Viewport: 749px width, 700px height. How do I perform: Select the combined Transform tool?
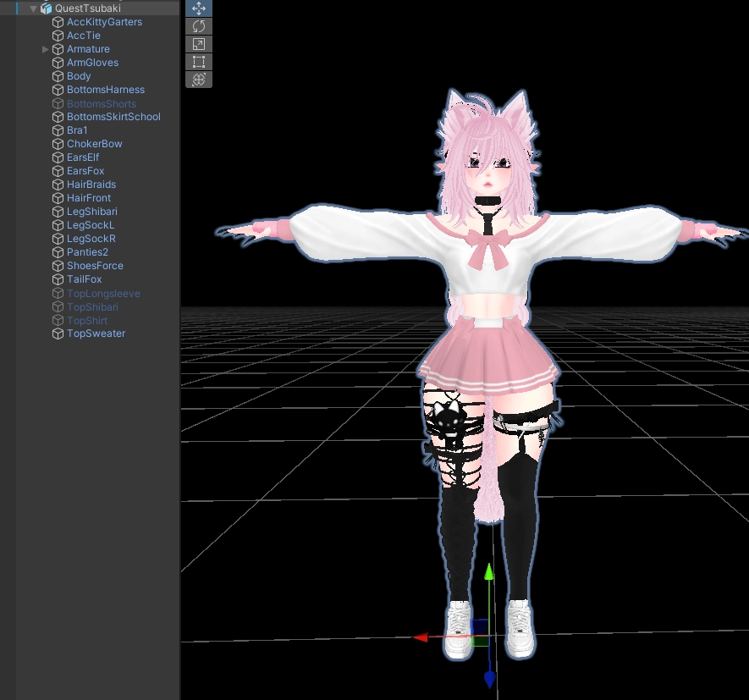[x=199, y=80]
